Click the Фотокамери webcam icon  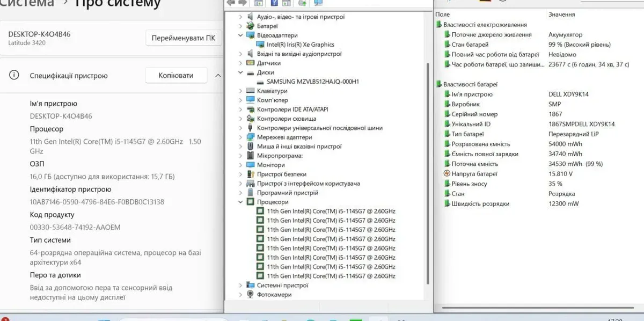click(x=250, y=295)
